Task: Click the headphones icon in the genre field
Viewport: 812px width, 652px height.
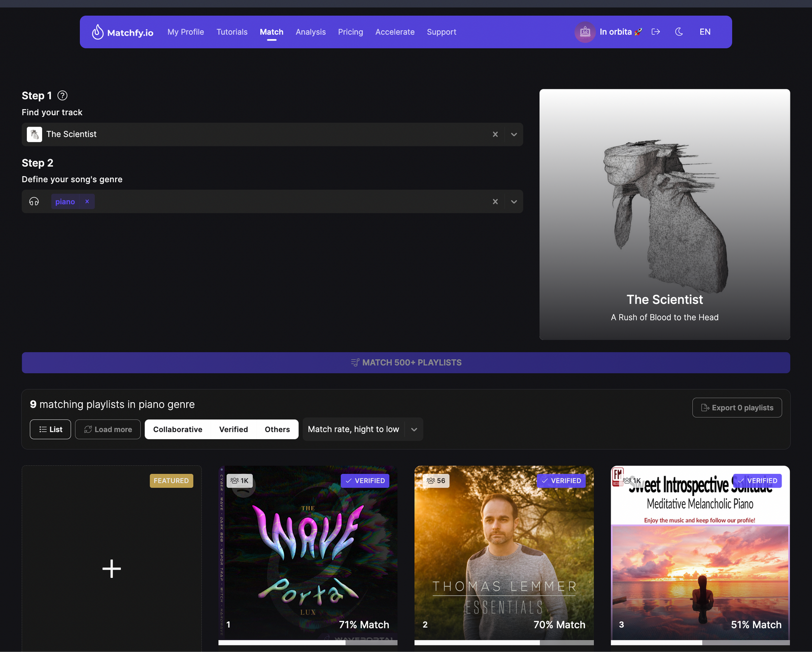Action: pos(34,201)
